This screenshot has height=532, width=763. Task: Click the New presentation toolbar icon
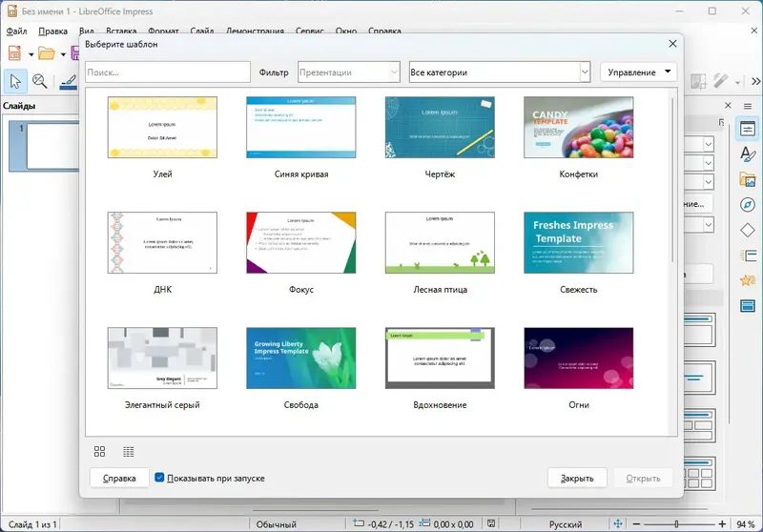pos(14,53)
